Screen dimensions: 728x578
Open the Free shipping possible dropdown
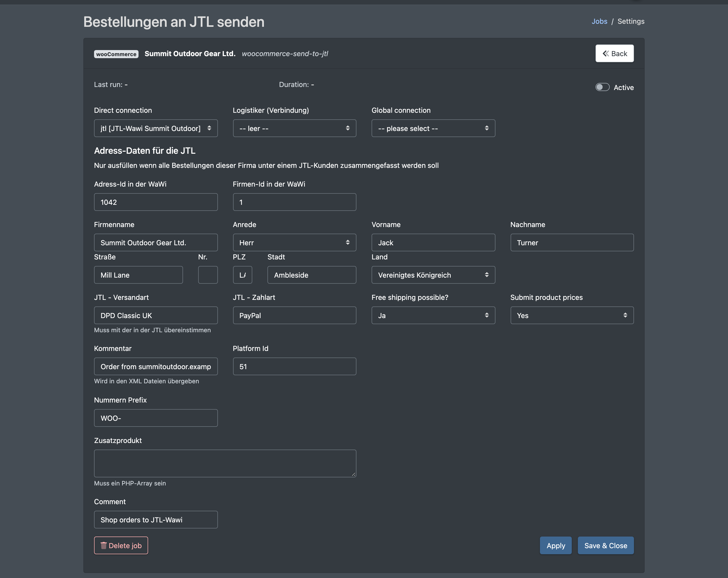[433, 316]
